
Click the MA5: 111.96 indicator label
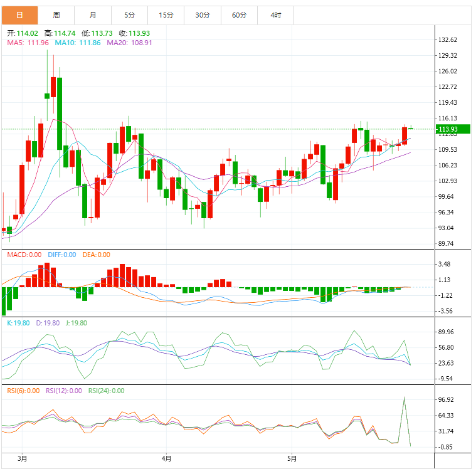28,43
